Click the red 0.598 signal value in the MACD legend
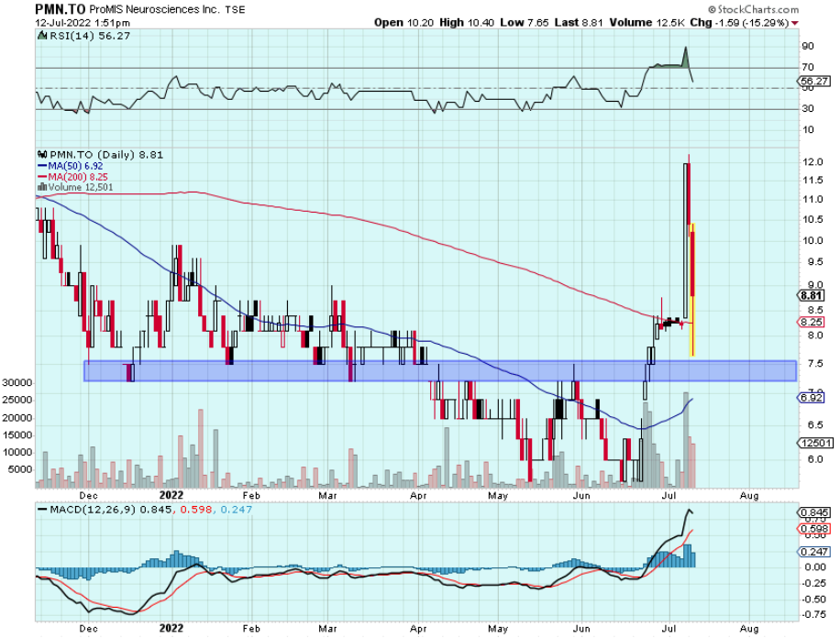The height and width of the screenshot is (638, 840). tap(194, 510)
